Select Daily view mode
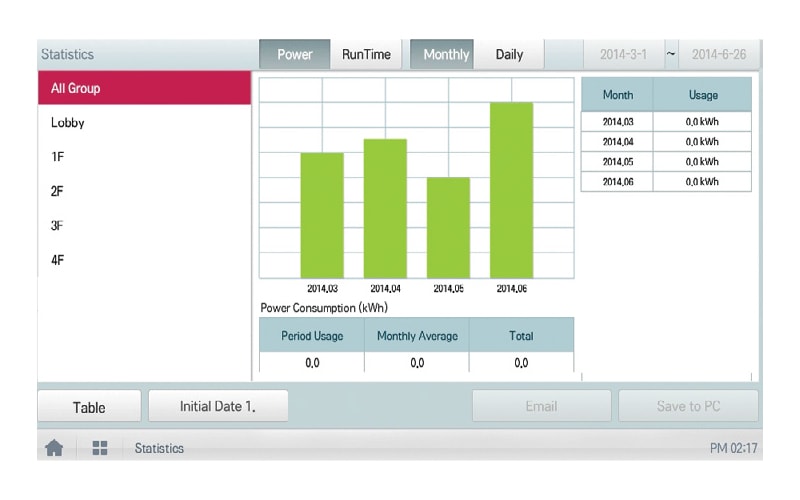Image resolution: width=800 pixels, height=500 pixels. click(509, 55)
